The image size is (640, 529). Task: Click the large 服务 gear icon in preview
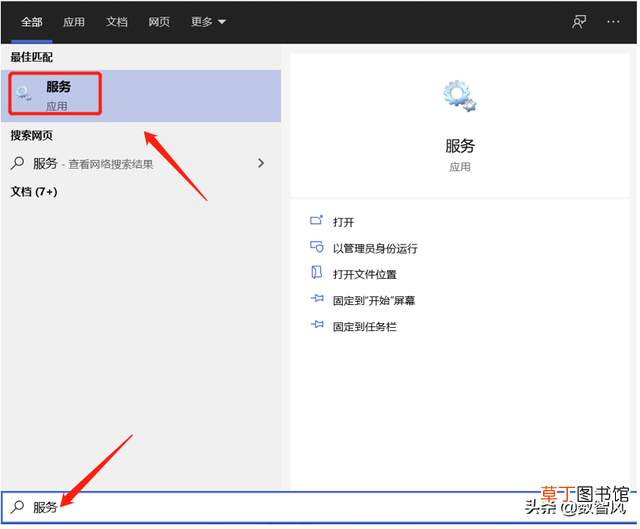click(460, 96)
